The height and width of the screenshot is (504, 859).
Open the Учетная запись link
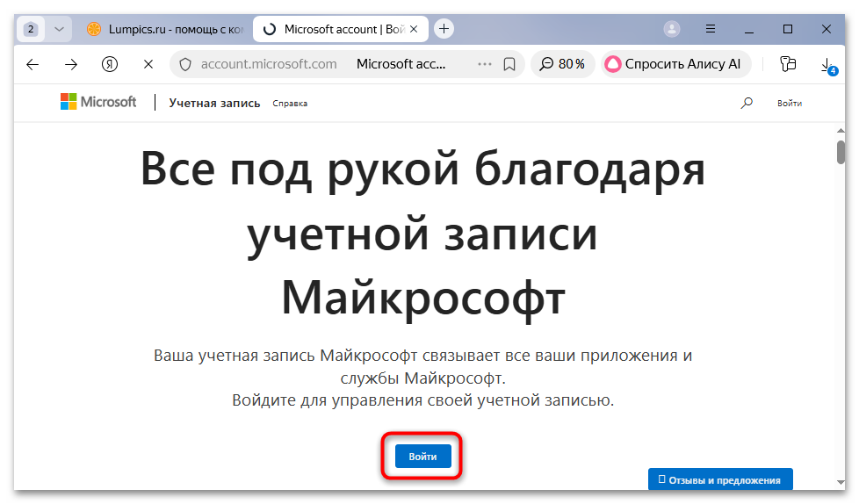point(214,103)
